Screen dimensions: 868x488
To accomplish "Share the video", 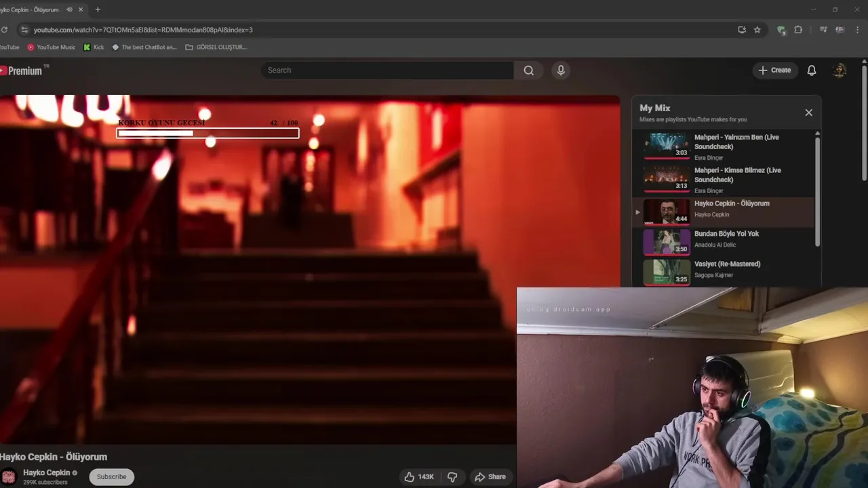I will point(490,477).
